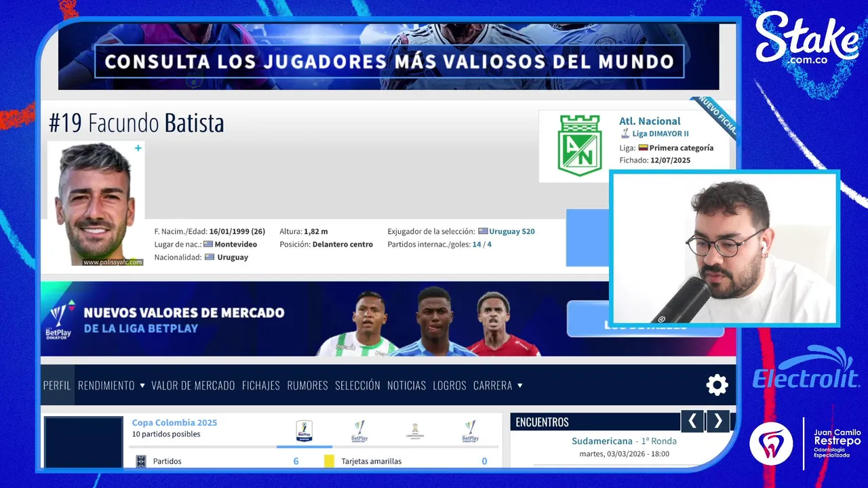Click the international goals count 4
This screenshot has width=868, height=488.
[x=489, y=244]
